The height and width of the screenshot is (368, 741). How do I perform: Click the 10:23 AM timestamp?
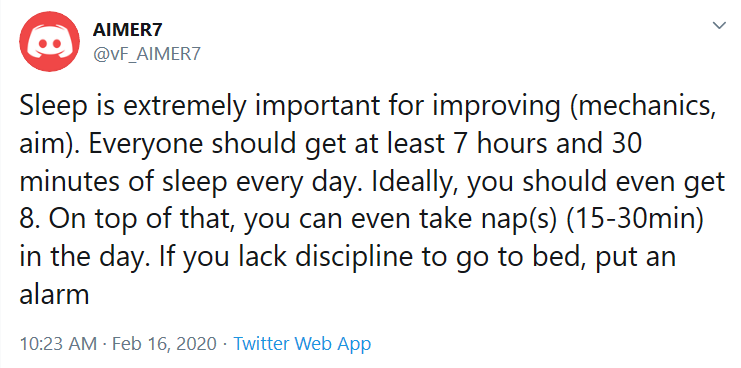pos(59,343)
